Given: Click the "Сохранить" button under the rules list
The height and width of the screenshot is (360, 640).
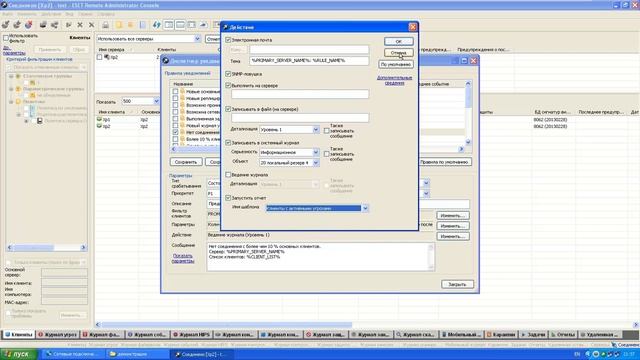Looking at the screenshot, I should coord(186,162).
